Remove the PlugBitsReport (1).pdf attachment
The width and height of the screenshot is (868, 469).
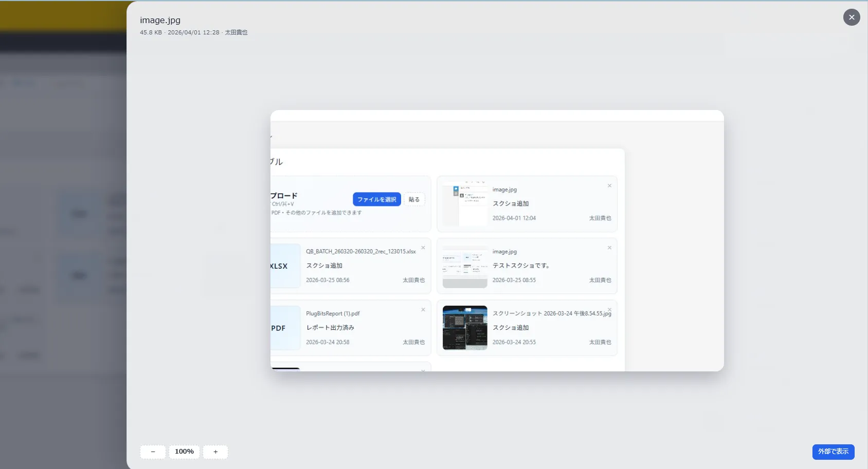coord(423,310)
